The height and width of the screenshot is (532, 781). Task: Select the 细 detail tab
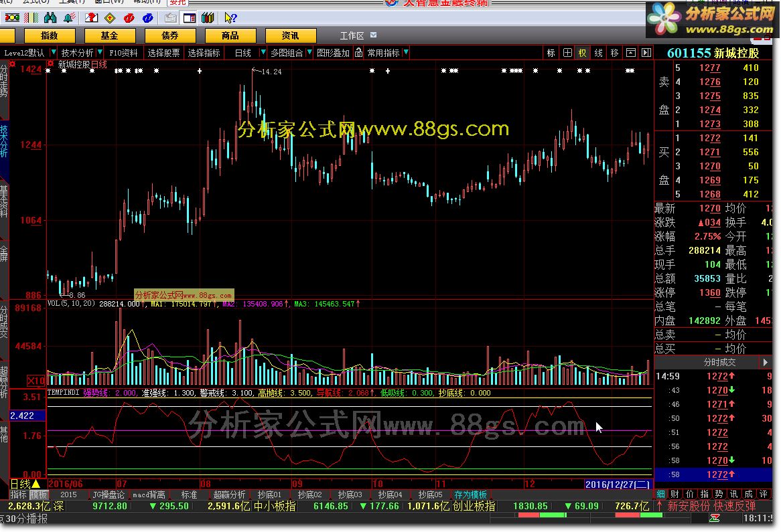660,494
